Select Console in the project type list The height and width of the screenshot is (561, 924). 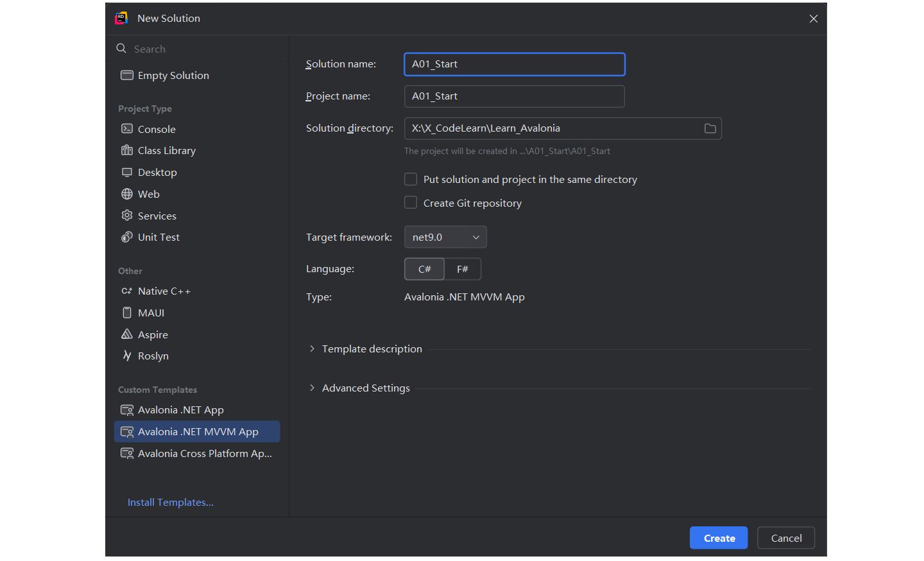[157, 129]
